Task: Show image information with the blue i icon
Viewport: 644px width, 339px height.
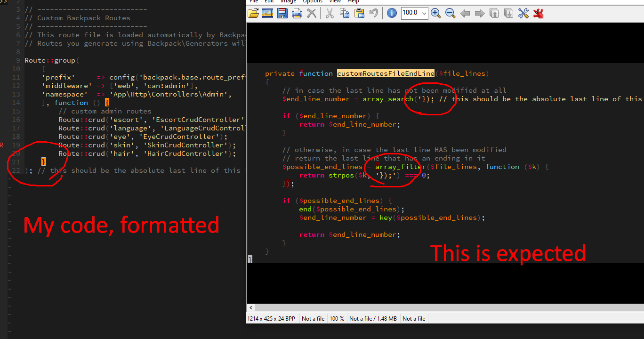Action: point(391,13)
